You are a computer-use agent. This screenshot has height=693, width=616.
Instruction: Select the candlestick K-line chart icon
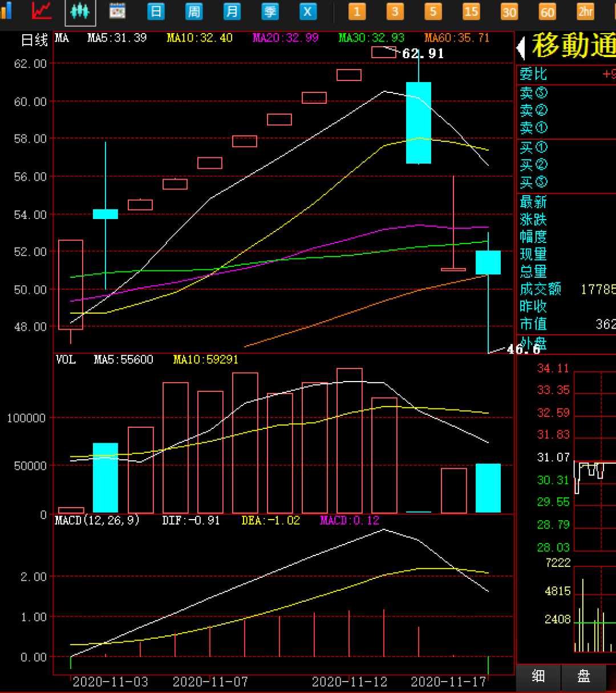coord(80,11)
